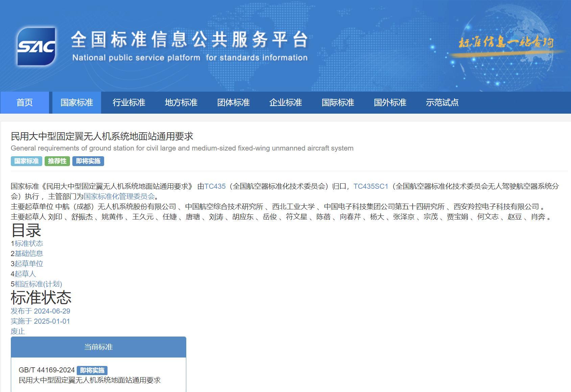
Task: Click drafter name 刘印
Action: pyautogui.click(x=55, y=217)
